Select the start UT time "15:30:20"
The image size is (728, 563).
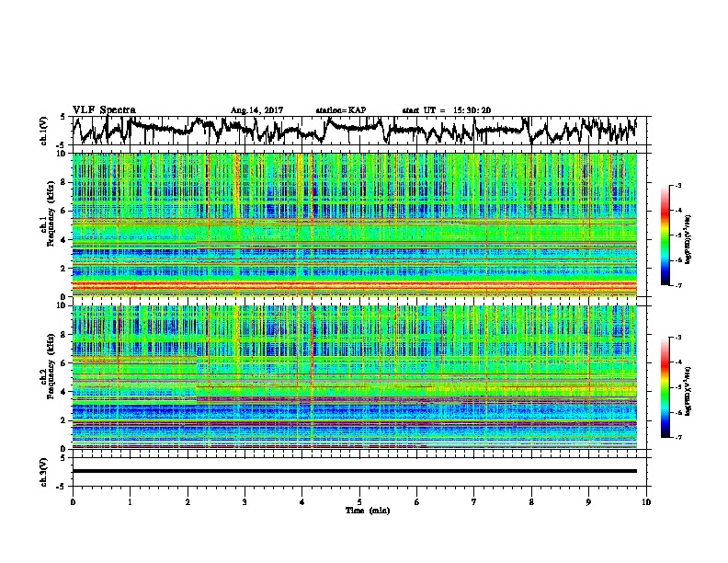472,110
